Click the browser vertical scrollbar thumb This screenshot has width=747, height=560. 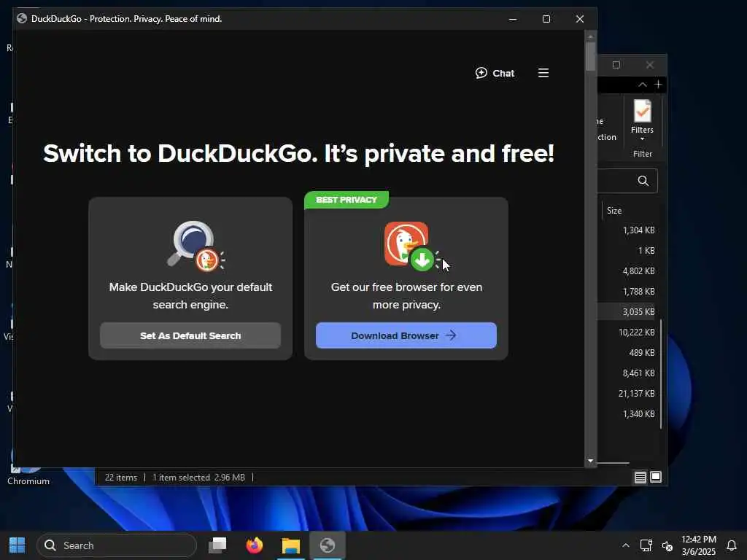click(591, 56)
